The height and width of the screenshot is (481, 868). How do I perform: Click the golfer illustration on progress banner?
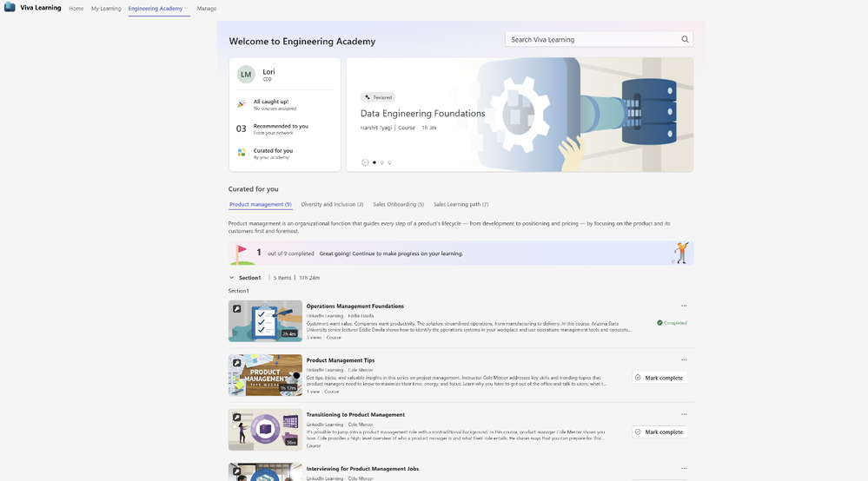point(681,254)
